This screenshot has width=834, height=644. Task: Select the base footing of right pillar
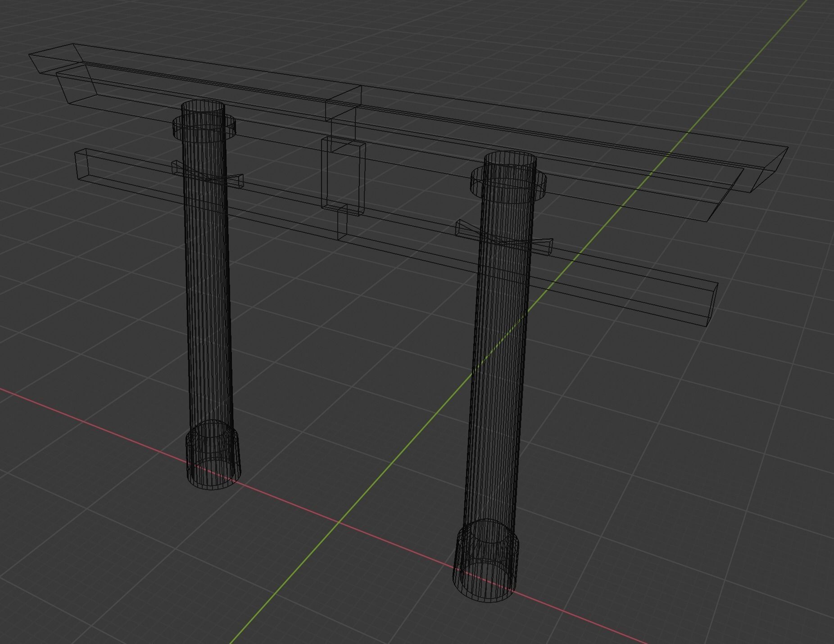coord(485,561)
